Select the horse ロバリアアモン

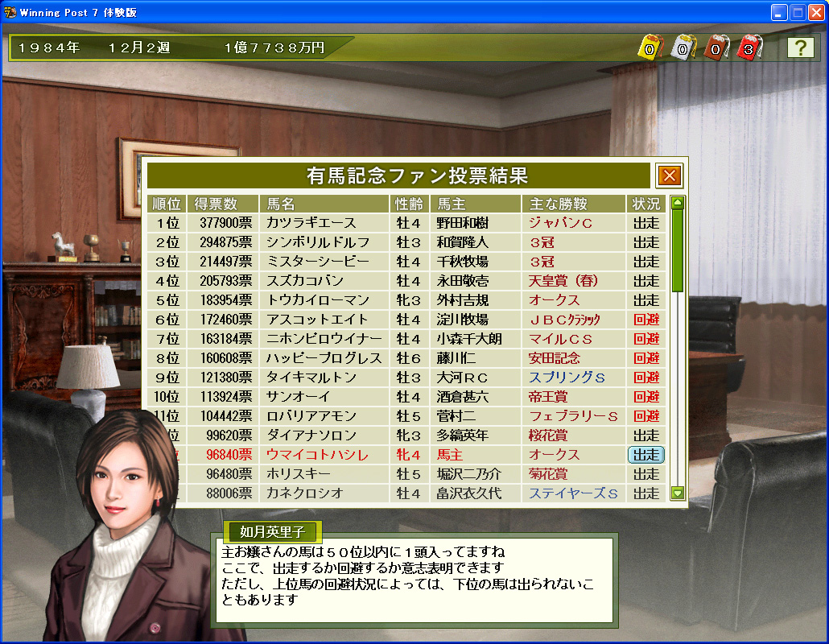[311, 416]
